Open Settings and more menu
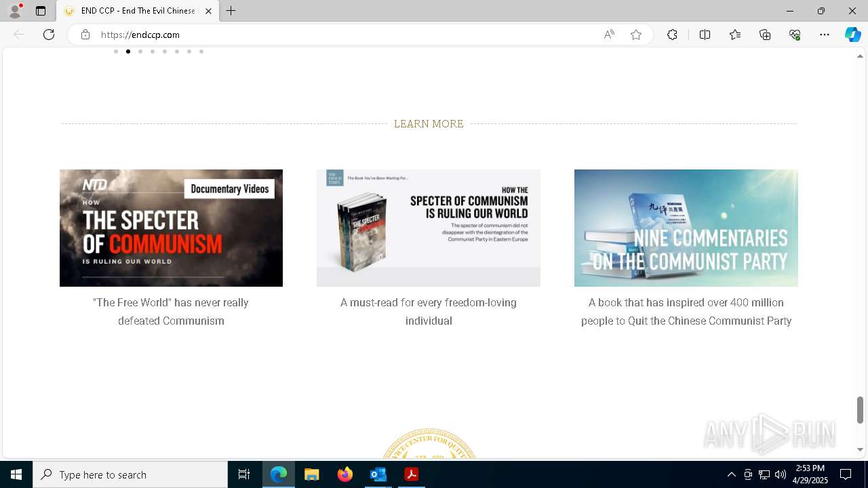The height and width of the screenshot is (488, 868). [825, 35]
